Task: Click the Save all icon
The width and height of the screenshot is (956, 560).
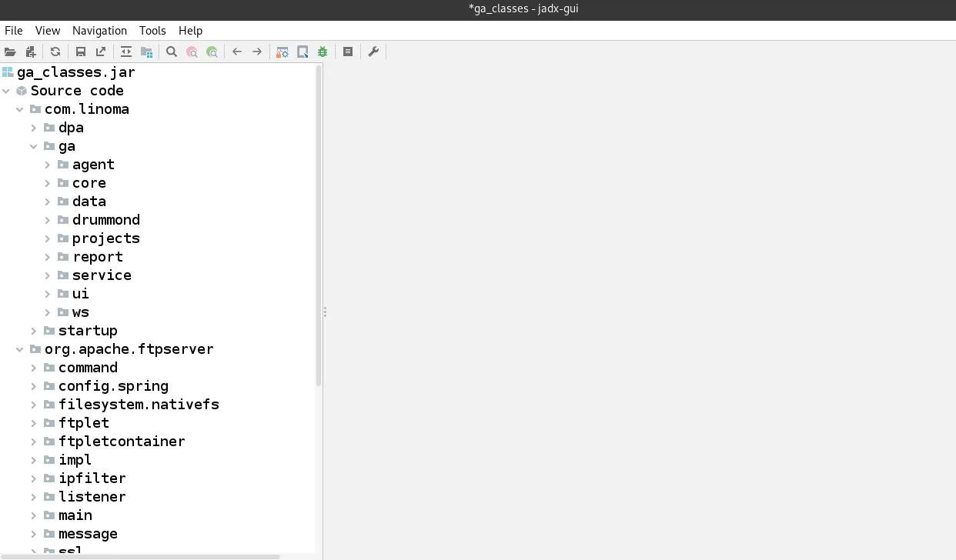Action: pos(81,52)
